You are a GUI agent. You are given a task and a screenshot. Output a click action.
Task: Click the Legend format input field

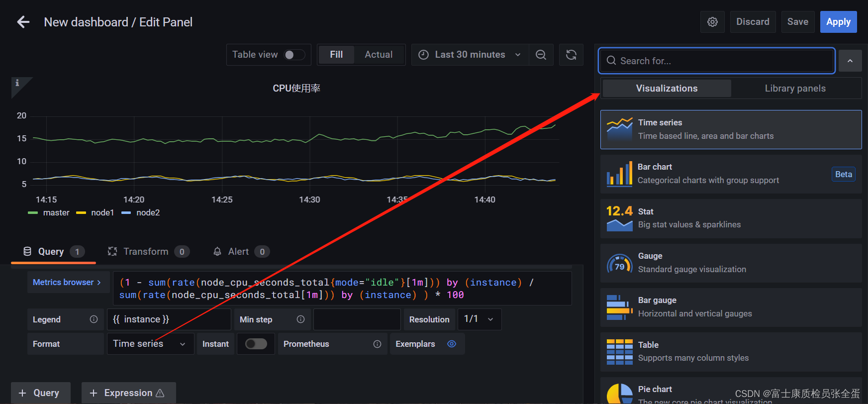coord(169,319)
